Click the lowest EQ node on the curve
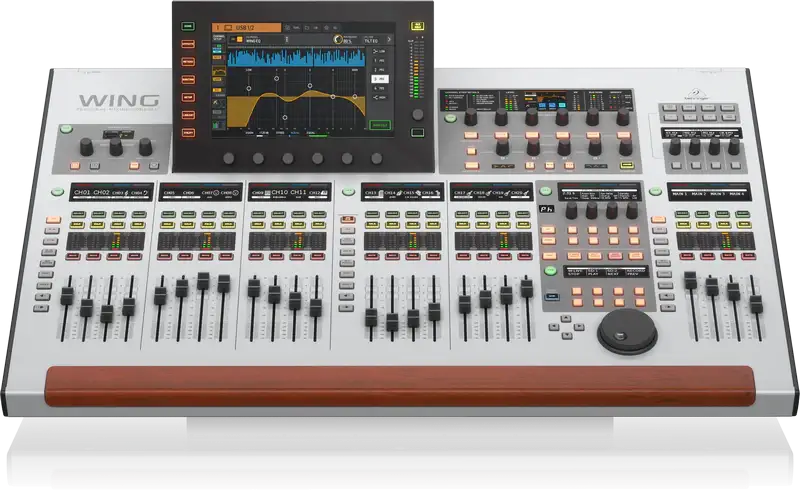800x490 pixels. tap(285, 117)
